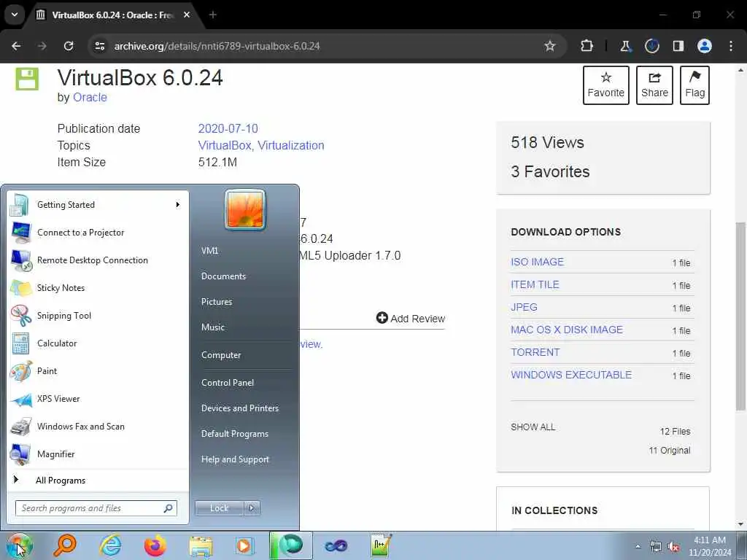This screenshot has height=560, width=747.
Task: Open VM1 user folder
Action: tap(209, 251)
